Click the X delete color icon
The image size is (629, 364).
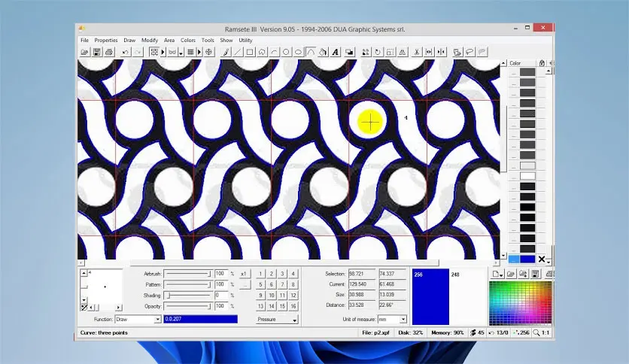click(x=542, y=259)
